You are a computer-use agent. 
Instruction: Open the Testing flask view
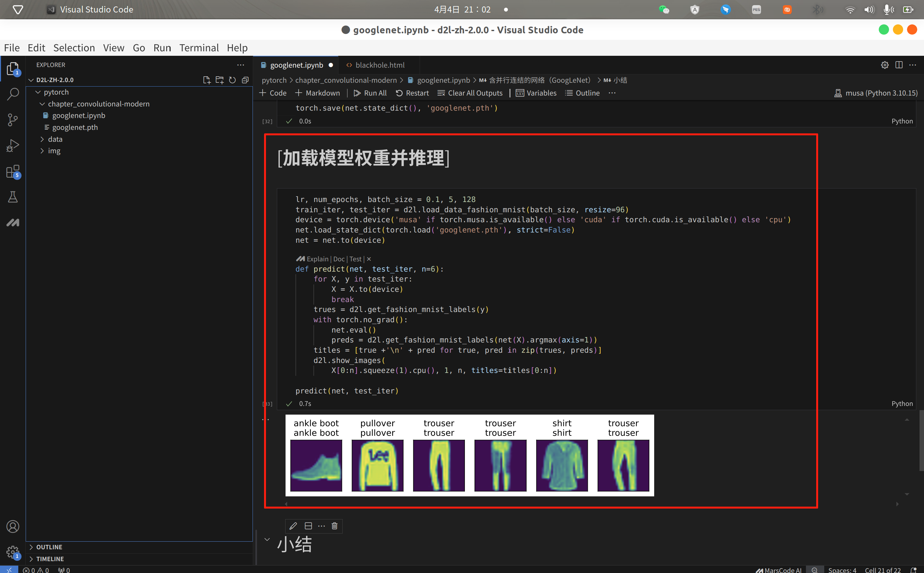[13, 197]
